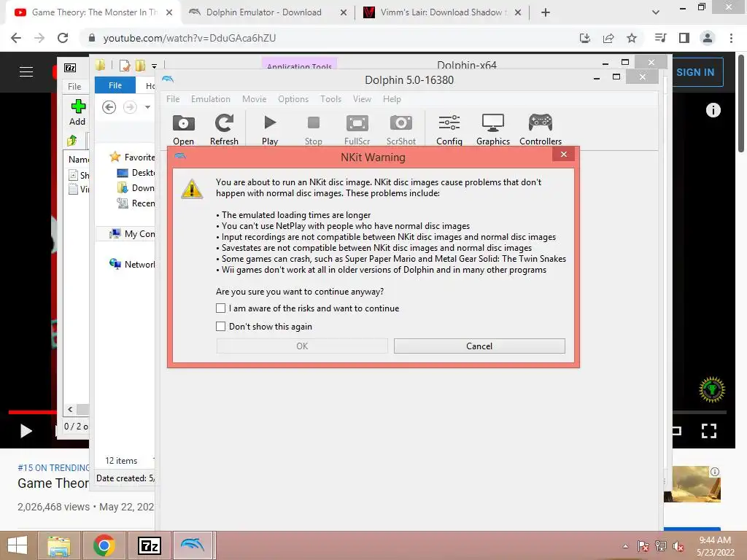The image size is (747, 560).
Task: Play the YouTube video
Action: [x=26, y=431]
